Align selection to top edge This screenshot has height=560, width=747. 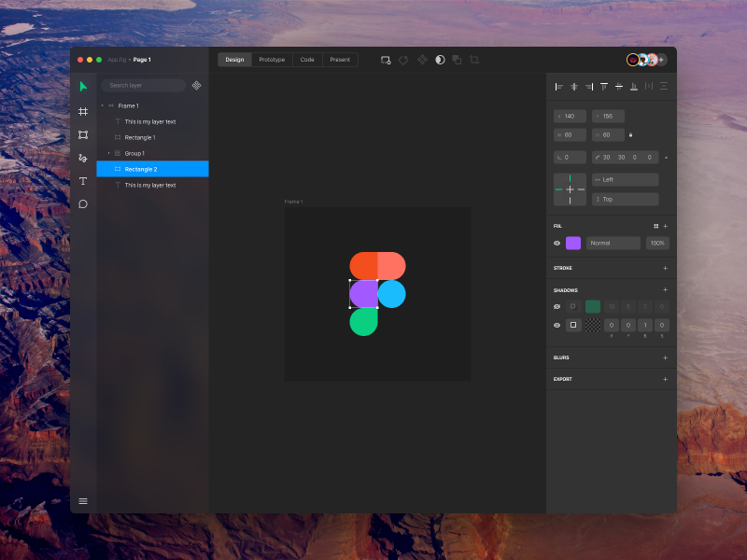(x=604, y=86)
